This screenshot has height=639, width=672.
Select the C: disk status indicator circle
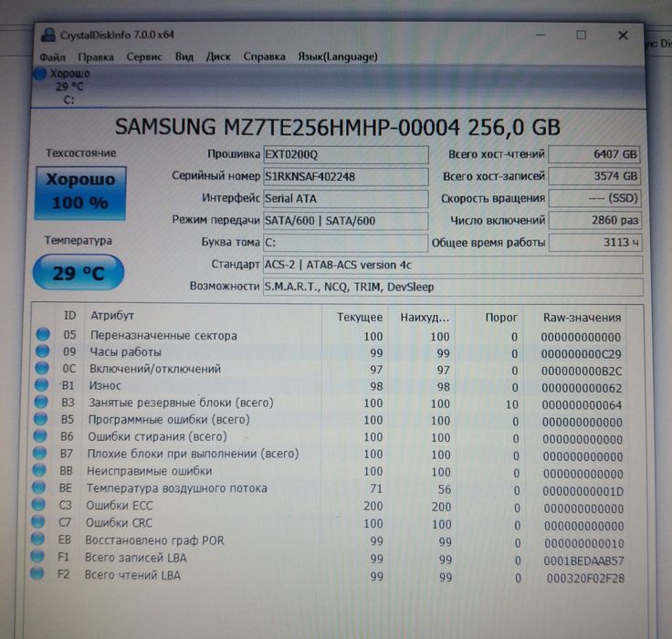pos(40,74)
